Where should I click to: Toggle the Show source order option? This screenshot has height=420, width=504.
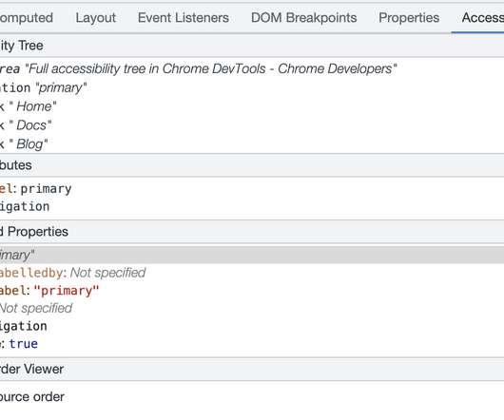(32, 397)
